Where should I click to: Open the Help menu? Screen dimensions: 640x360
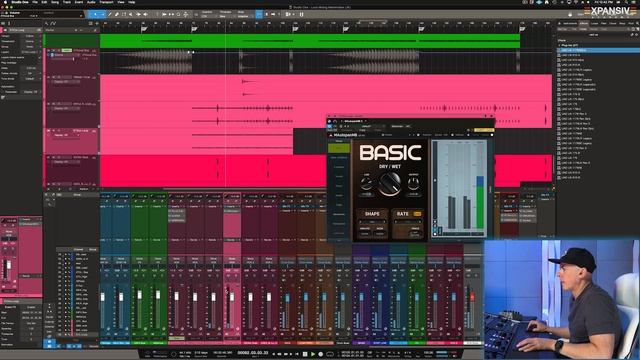coord(131,2)
